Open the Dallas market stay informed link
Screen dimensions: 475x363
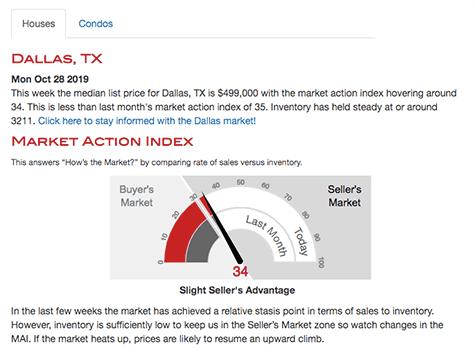pos(147,121)
